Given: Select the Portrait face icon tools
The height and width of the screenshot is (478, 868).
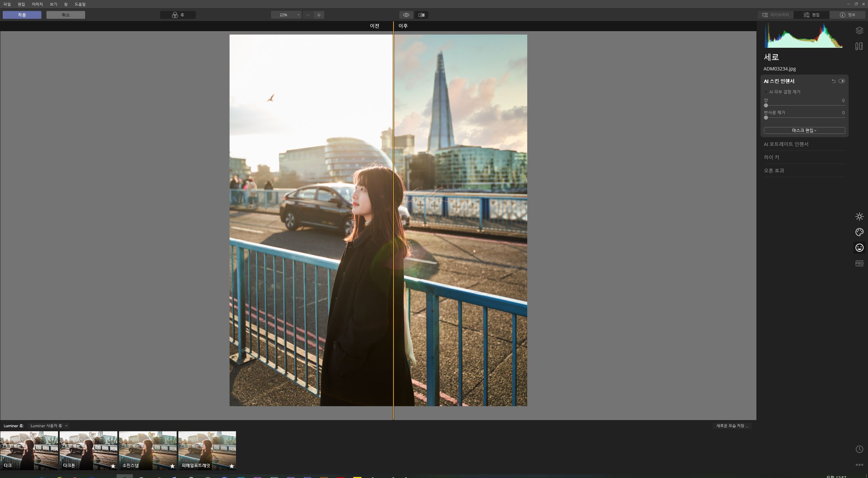Looking at the screenshot, I should [859, 248].
